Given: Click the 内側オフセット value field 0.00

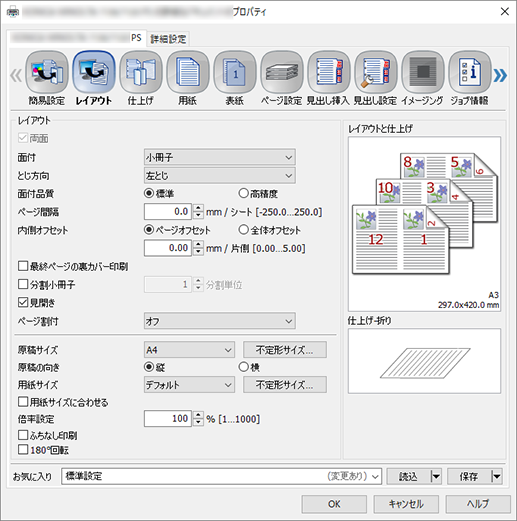Looking at the screenshot, I should [x=168, y=248].
